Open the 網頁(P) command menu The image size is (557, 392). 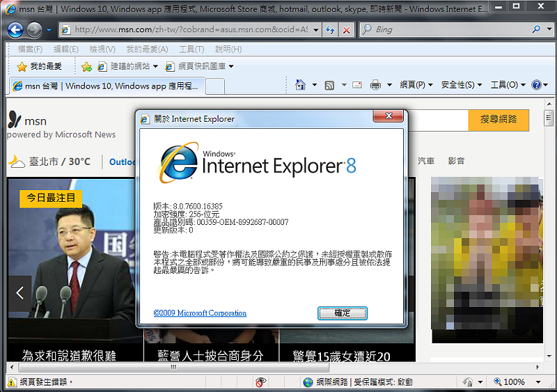(x=416, y=85)
